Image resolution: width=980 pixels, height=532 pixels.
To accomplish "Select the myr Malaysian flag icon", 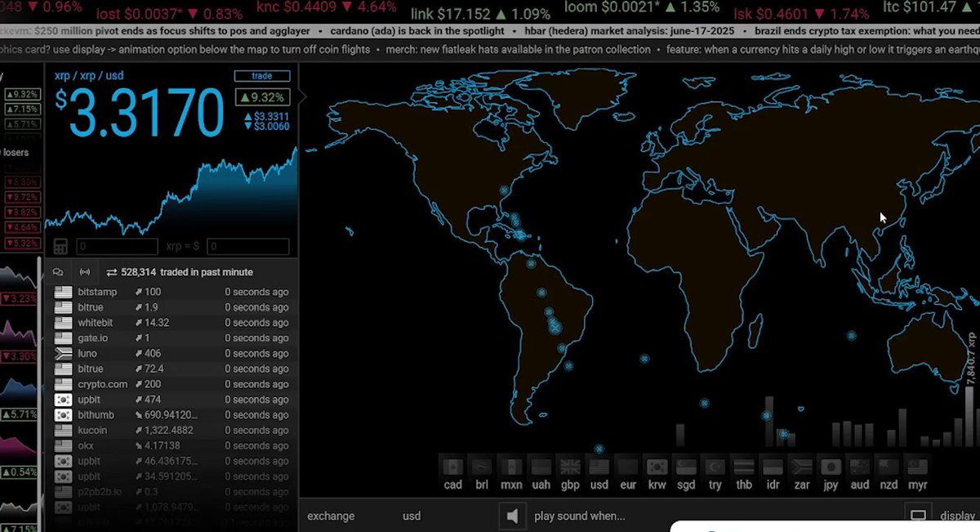I will (x=918, y=467).
